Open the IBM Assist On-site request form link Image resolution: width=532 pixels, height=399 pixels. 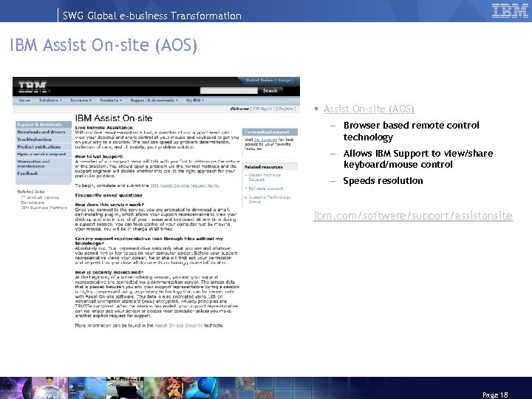[184, 185]
